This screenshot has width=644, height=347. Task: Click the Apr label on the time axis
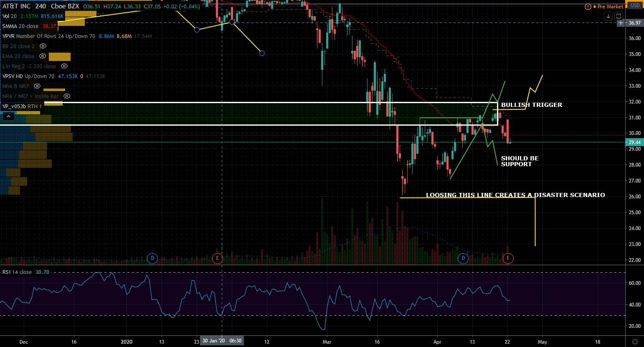pyautogui.click(x=437, y=342)
